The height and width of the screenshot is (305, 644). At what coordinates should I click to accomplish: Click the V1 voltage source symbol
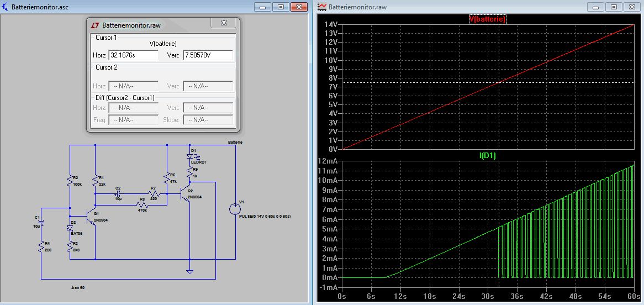[x=235, y=209]
